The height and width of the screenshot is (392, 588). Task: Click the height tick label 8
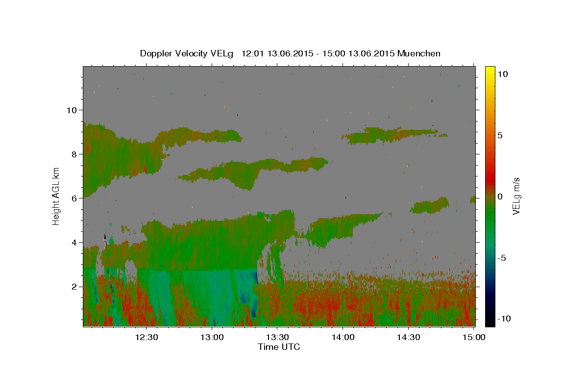74,154
